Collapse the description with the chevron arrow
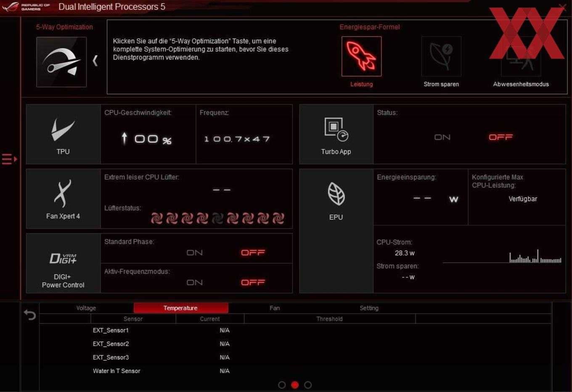Image resolution: width=572 pixels, height=392 pixels. tap(95, 61)
